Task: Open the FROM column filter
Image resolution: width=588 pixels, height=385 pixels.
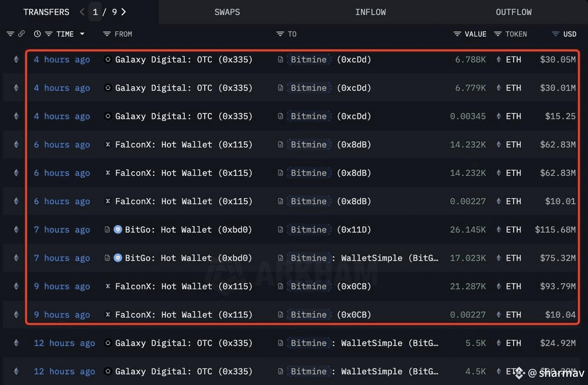Action: pos(107,34)
